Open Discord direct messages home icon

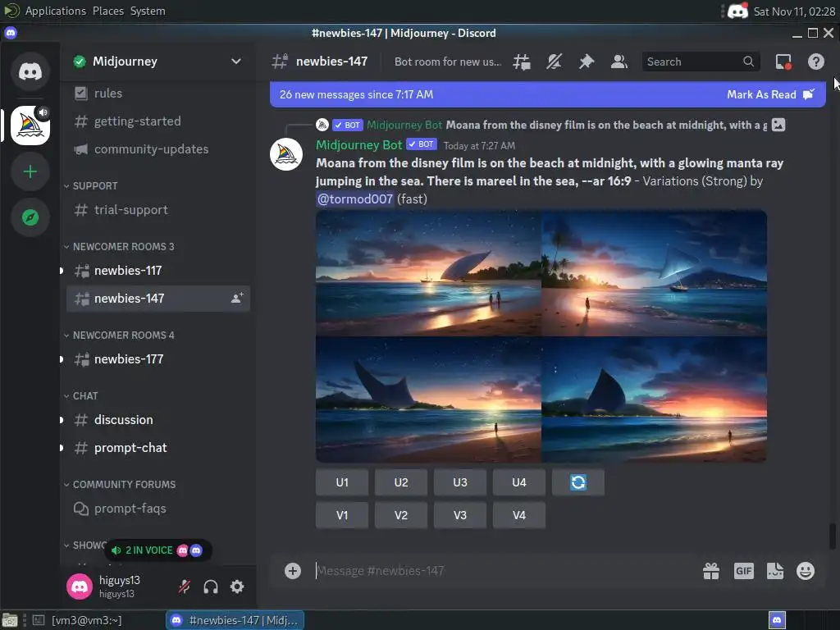(x=30, y=71)
